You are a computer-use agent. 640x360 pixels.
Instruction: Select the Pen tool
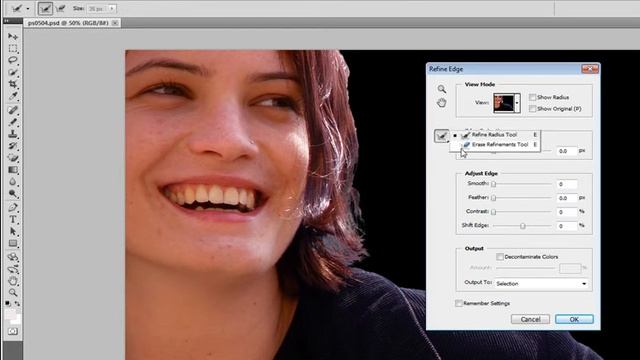(x=13, y=207)
